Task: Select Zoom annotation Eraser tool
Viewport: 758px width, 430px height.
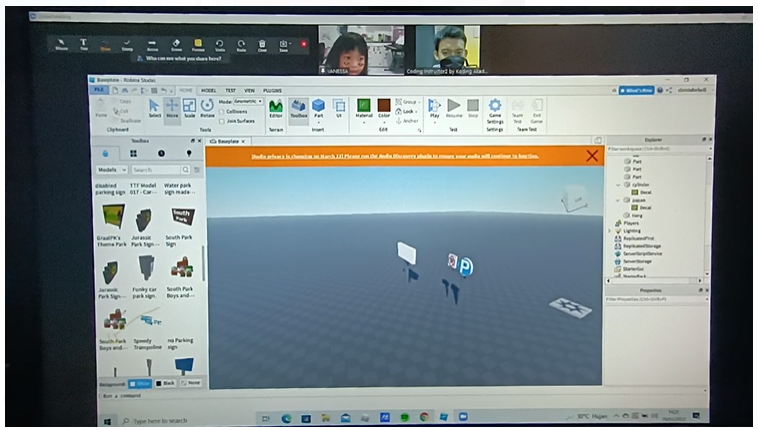Action: (x=176, y=45)
